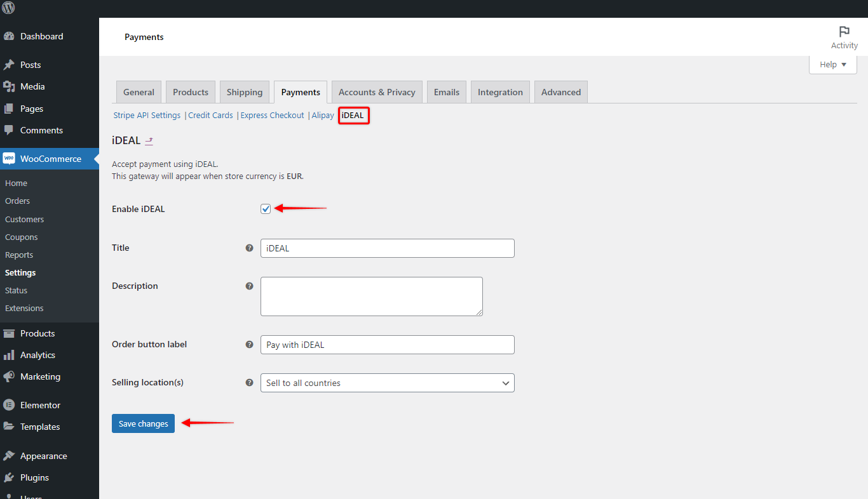Click into the Description textarea
Image resolution: width=868 pixels, height=499 pixels.
pos(372,296)
